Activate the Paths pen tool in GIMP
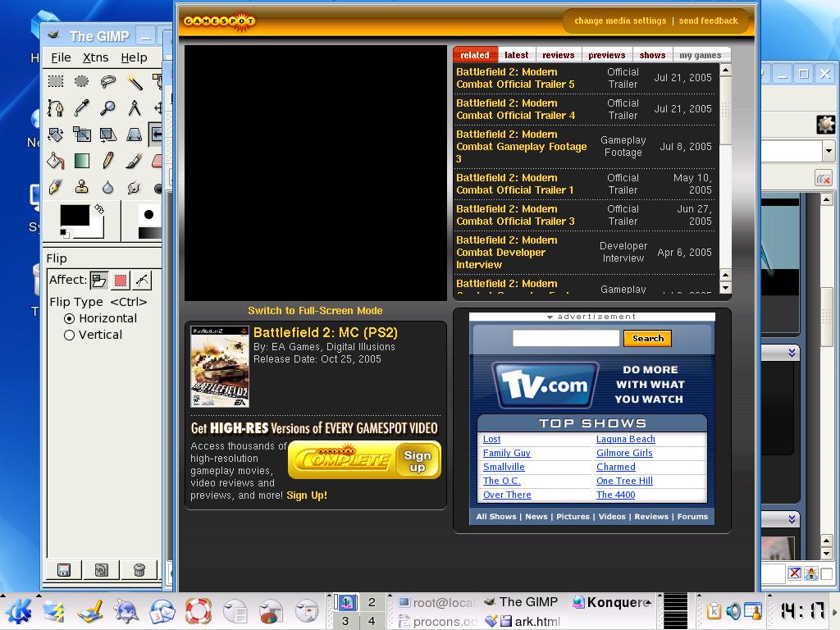This screenshot has width=840, height=630. (56, 107)
